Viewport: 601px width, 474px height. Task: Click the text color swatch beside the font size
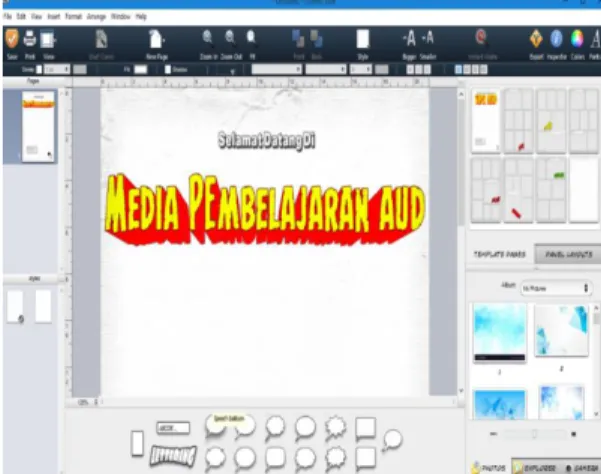(x=382, y=69)
